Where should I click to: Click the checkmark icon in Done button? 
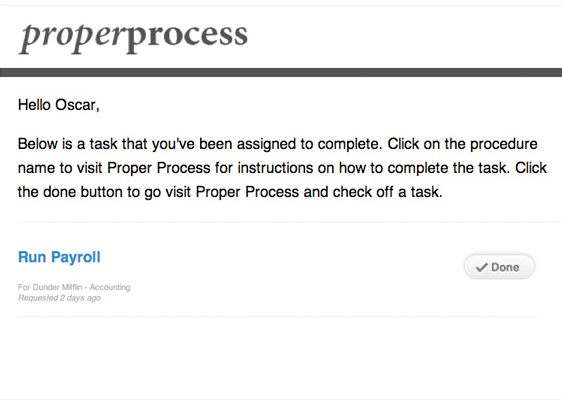481,267
